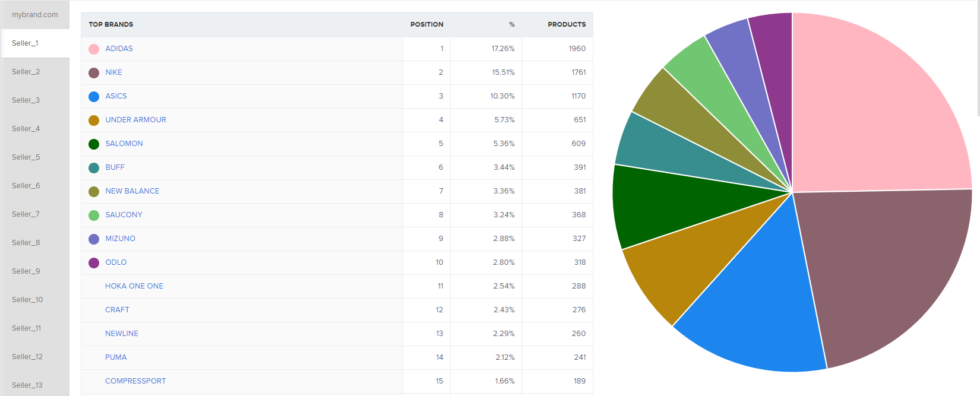Screen dimensions: 980x396
Task: Sort by the PRODUCTS column header
Action: click(x=566, y=24)
